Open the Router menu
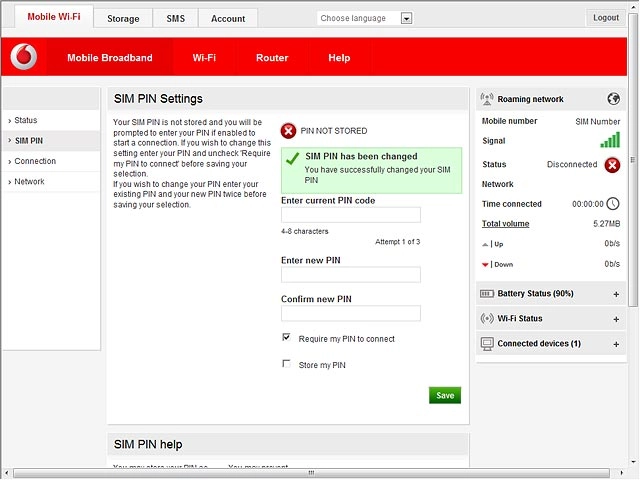The image size is (640, 480). (272, 58)
